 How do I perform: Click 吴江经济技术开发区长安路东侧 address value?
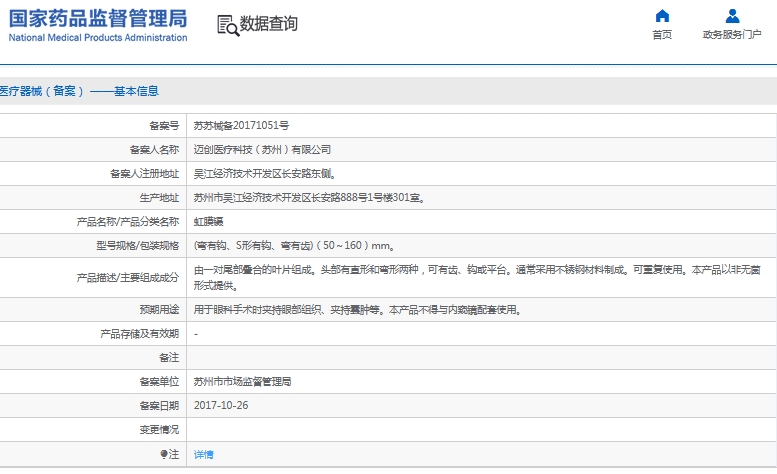click(265, 174)
